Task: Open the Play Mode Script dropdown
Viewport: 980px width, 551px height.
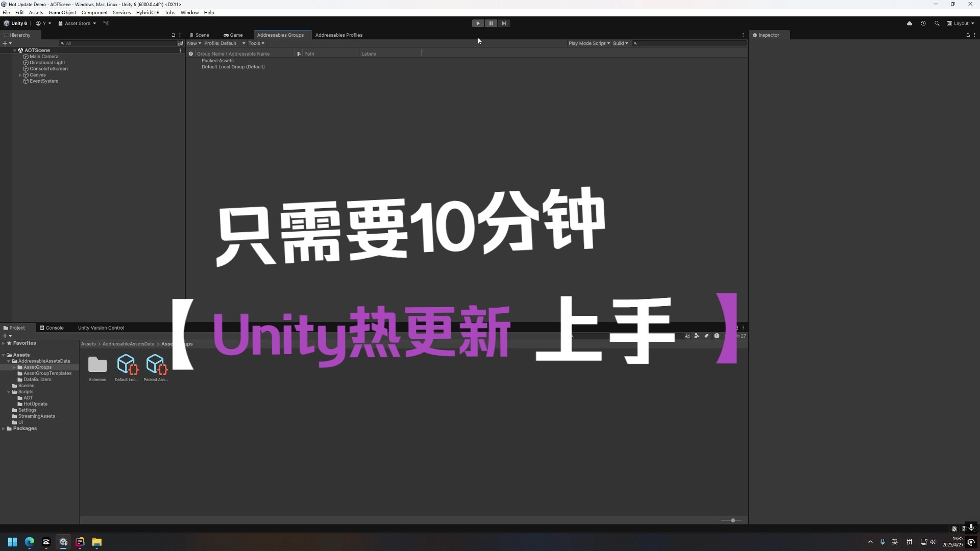Action: pyautogui.click(x=589, y=43)
